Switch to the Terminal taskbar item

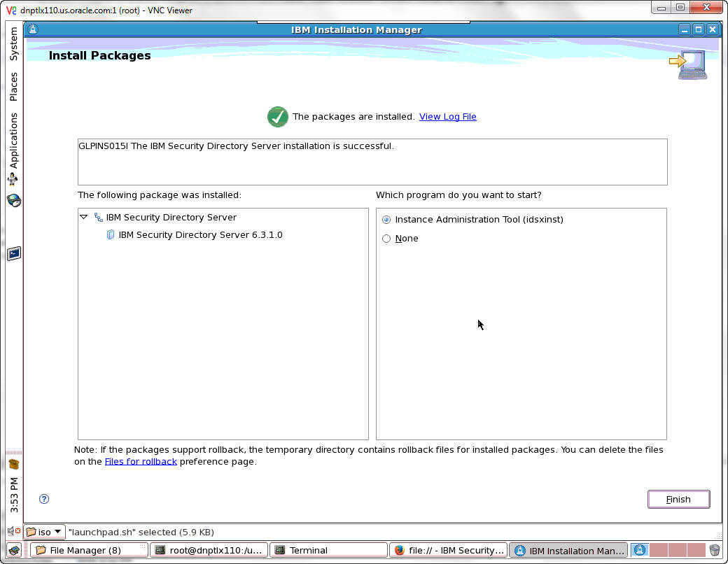tap(329, 551)
